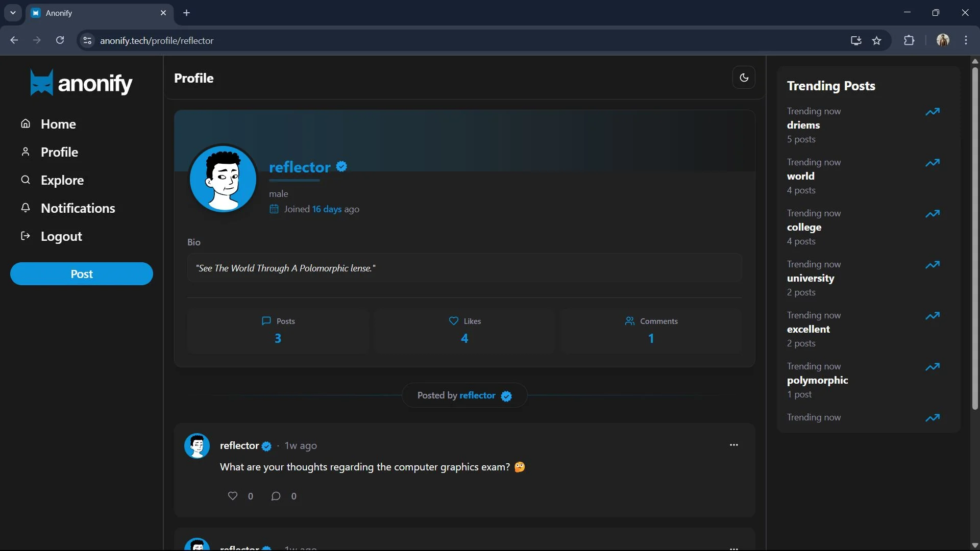Click the verified badge next to reflector heading
The height and width of the screenshot is (551, 980).
coord(342,166)
